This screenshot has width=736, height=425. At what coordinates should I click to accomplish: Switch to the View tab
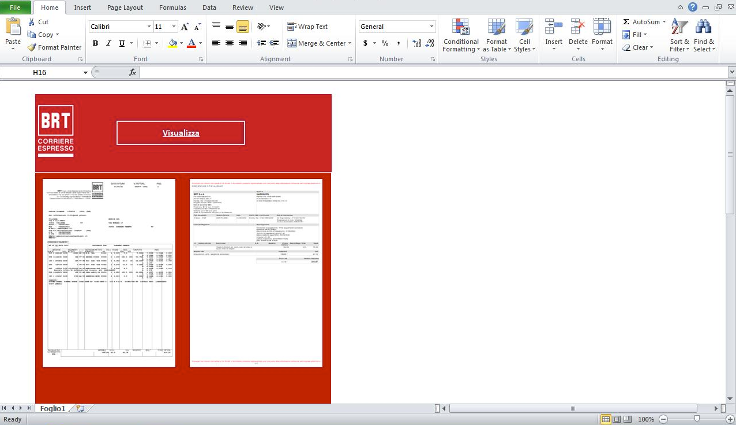276,8
